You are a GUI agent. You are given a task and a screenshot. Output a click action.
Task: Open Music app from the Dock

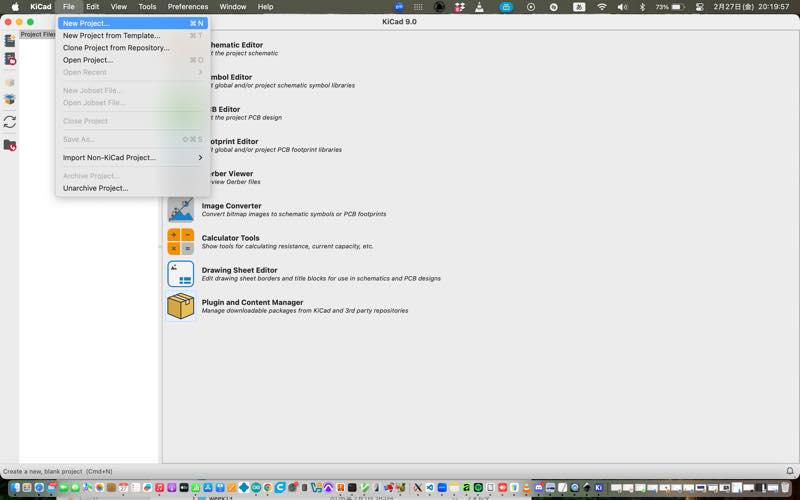point(159,488)
